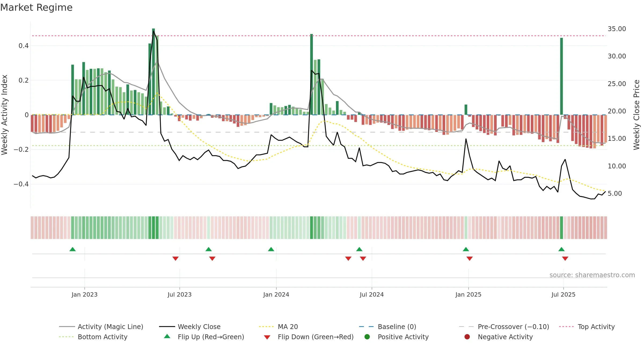
Task: Click the flip-down marker right after Jan 2025
Action: (x=470, y=258)
